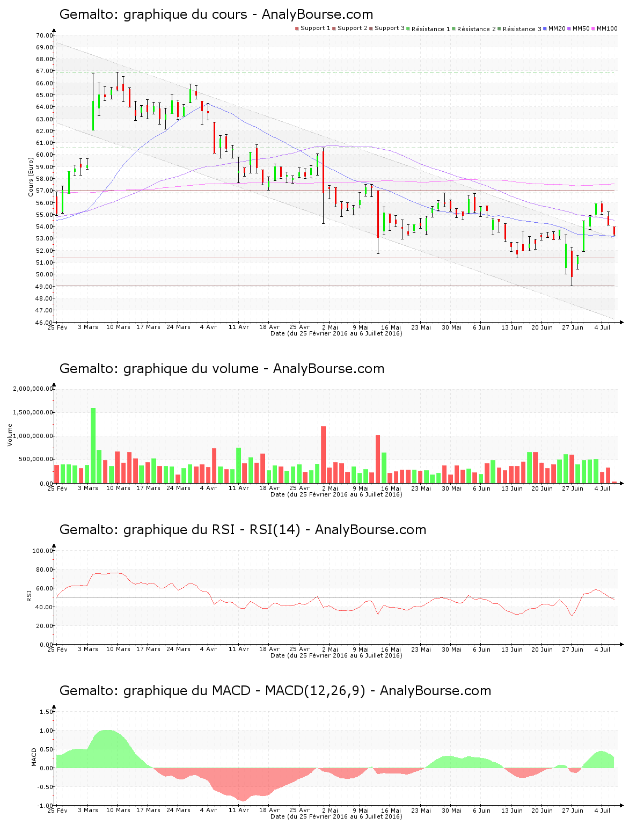Click '11 Avr' date under MACD chart
This screenshot has width=644, height=832.
pos(239,810)
